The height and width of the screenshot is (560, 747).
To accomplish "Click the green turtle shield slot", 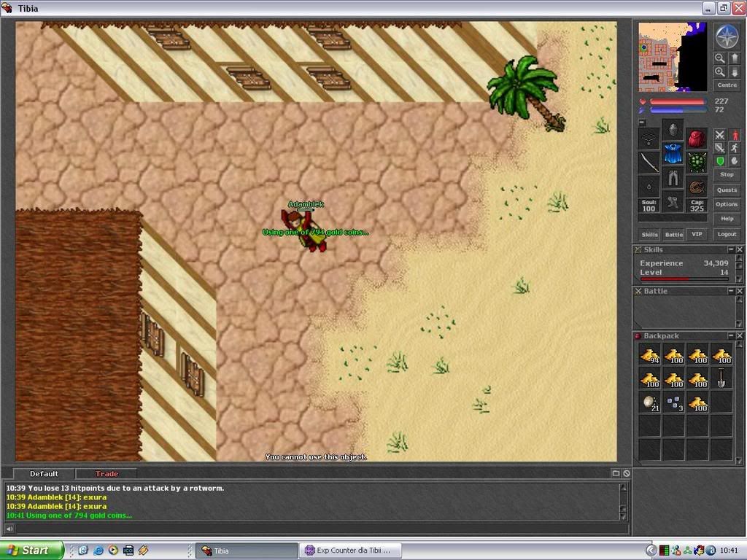I will [x=697, y=163].
